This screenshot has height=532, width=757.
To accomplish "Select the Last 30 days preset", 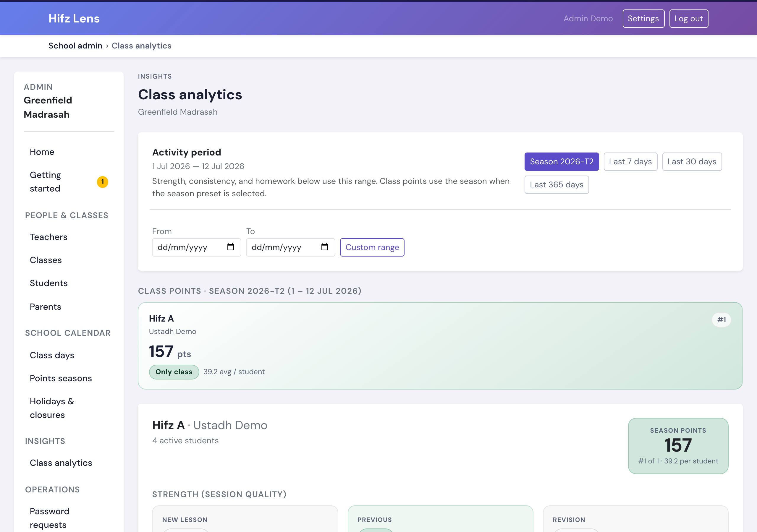I will [x=692, y=161].
